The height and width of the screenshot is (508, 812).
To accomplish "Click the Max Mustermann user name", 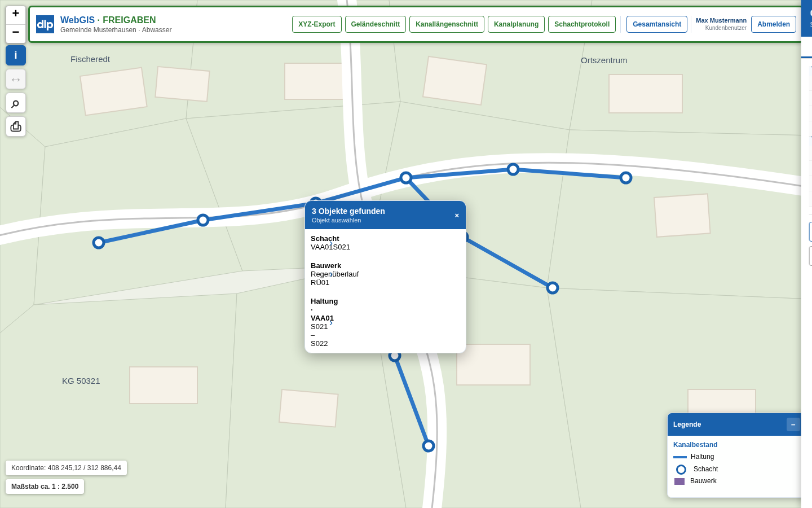I will [x=721, y=20].
